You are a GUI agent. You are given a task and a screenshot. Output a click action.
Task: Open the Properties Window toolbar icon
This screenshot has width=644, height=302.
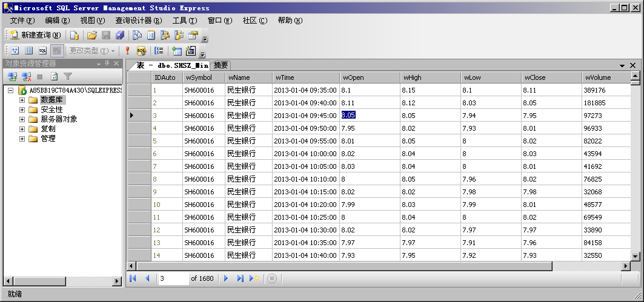tap(193, 35)
